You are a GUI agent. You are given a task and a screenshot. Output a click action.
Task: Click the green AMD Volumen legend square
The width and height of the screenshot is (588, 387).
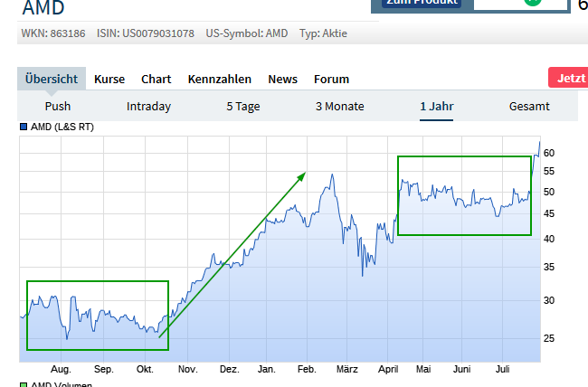click(24, 385)
